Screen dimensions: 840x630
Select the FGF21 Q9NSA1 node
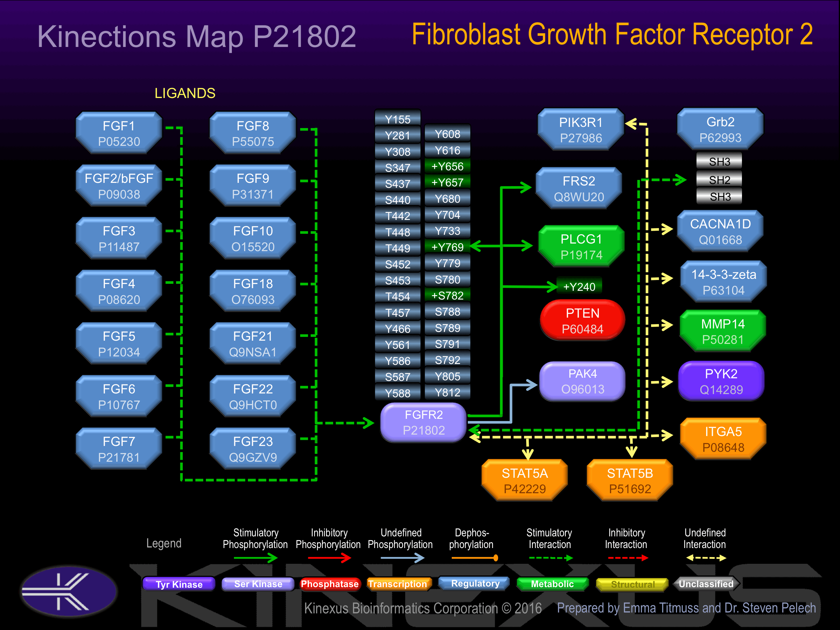253,344
